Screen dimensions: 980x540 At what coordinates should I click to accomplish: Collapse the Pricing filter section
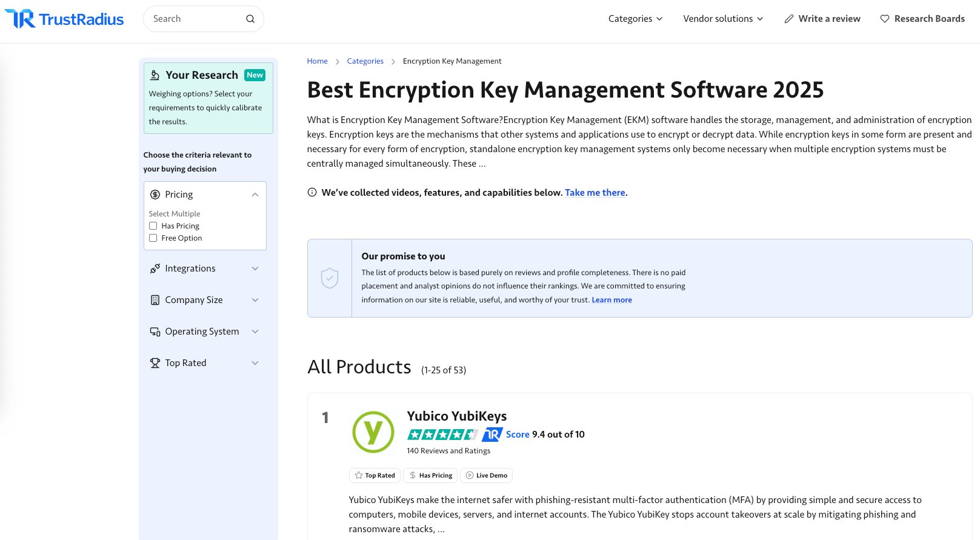point(255,195)
